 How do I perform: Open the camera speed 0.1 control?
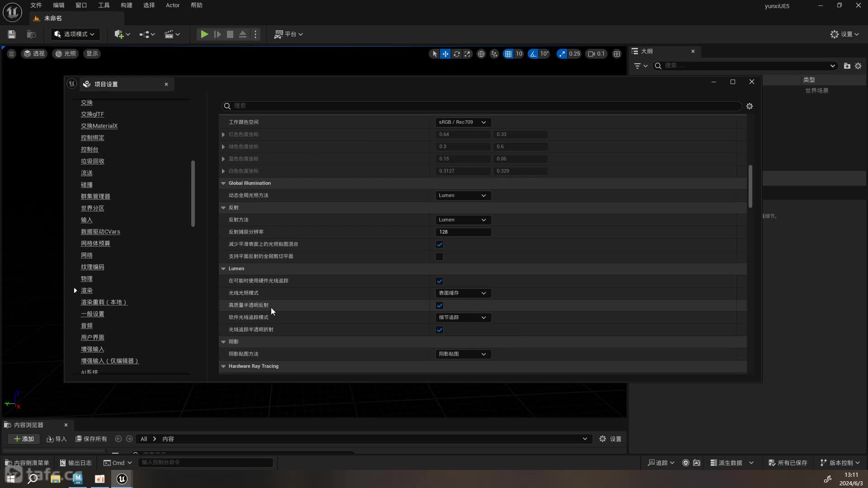[x=596, y=54]
